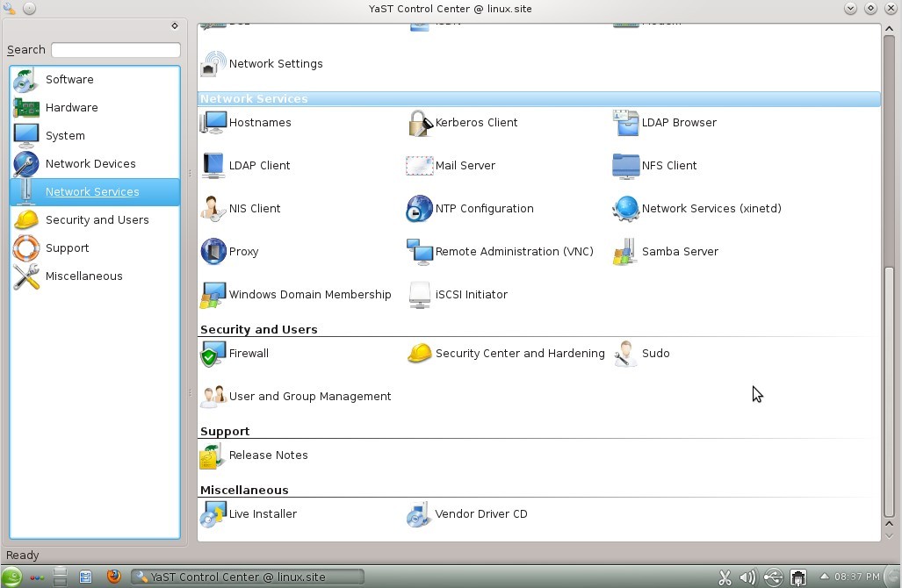Open User and Group Management
The width and height of the screenshot is (902, 588).
coord(296,397)
